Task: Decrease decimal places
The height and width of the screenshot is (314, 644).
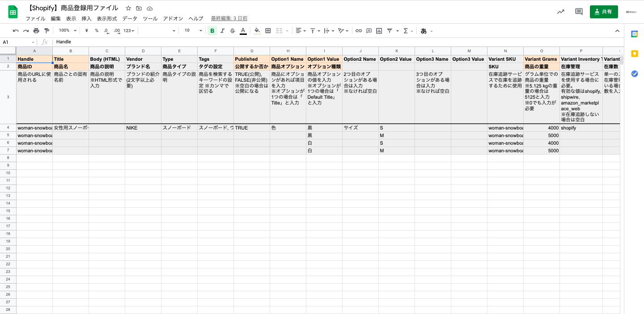Action: pyautogui.click(x=106, y=31)
